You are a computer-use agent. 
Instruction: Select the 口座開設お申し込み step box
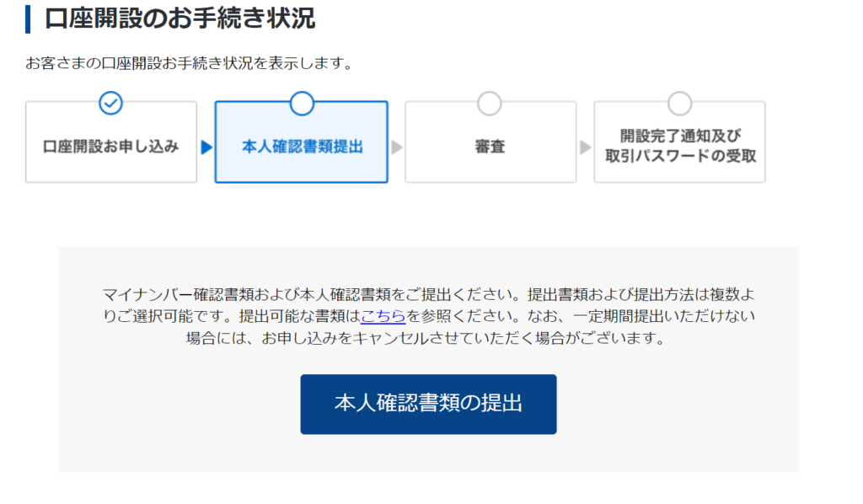[111, 142]
